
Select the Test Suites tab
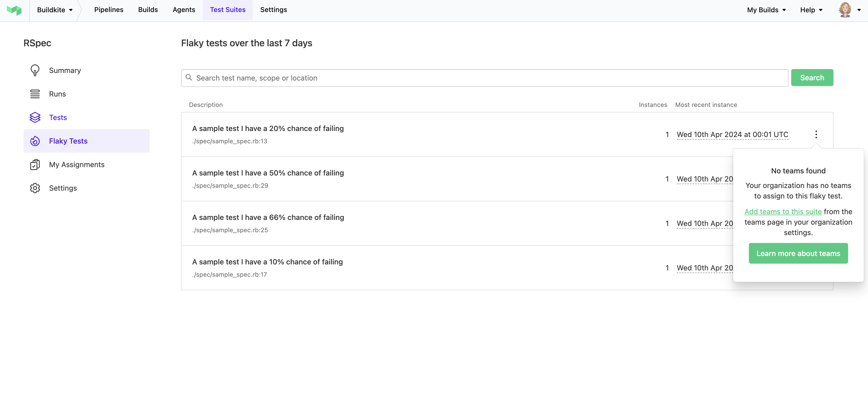(228, 9)
